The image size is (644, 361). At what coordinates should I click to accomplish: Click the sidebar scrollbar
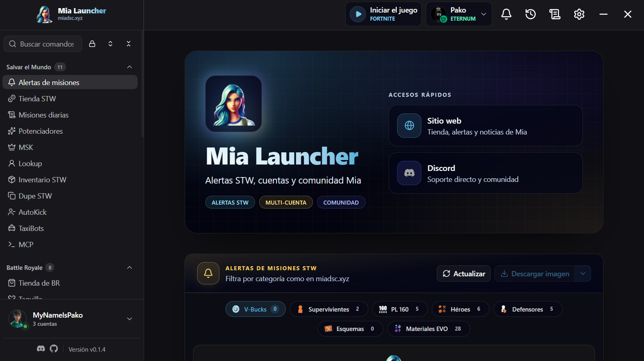tap(142, 84)
